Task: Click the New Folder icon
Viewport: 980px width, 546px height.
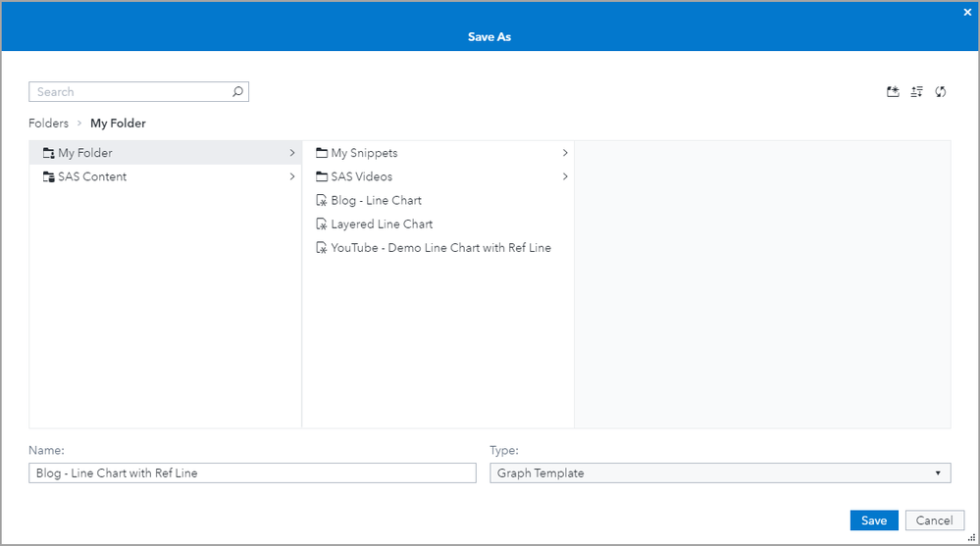Action: pyautogui.click(x=893, y=92)
